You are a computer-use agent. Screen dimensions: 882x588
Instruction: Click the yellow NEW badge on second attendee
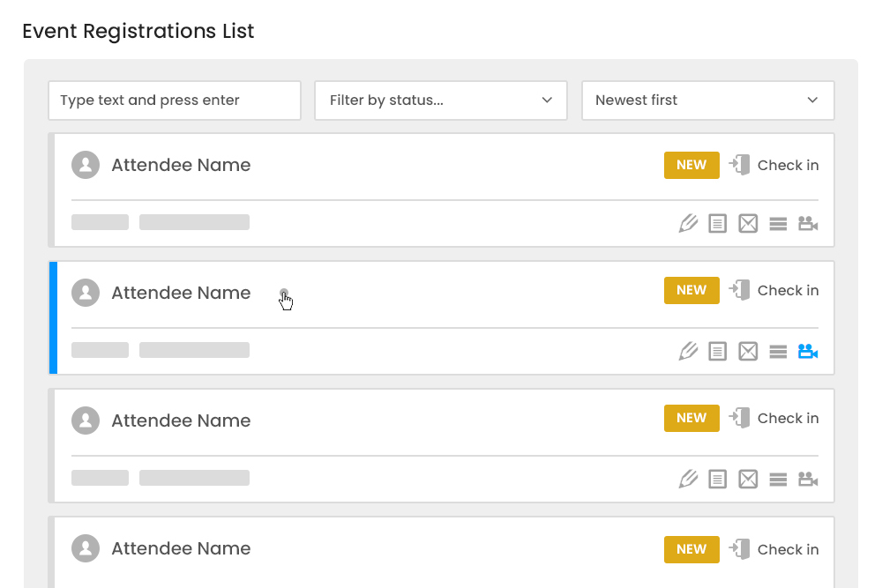pos(691,289)
